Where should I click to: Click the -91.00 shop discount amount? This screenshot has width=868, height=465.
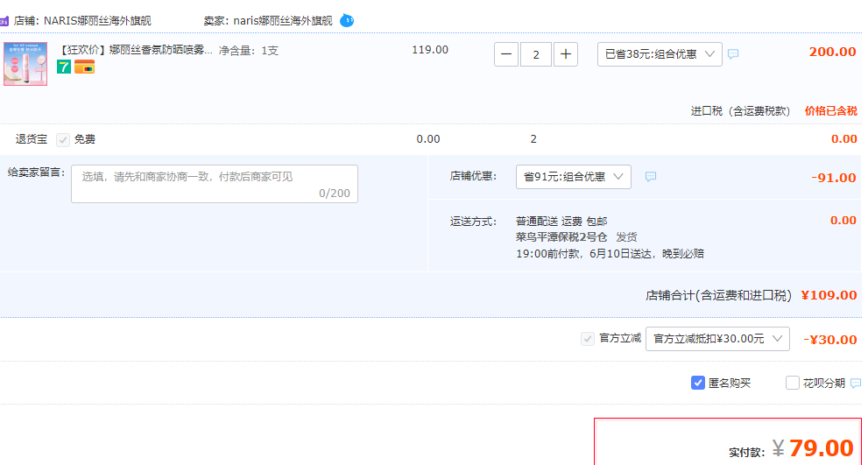(x=834, y=178)
